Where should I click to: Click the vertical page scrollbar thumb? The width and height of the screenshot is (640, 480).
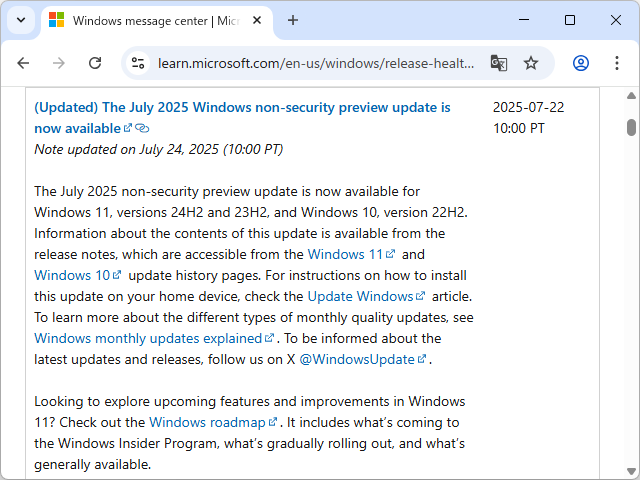(x=631, y=127)
